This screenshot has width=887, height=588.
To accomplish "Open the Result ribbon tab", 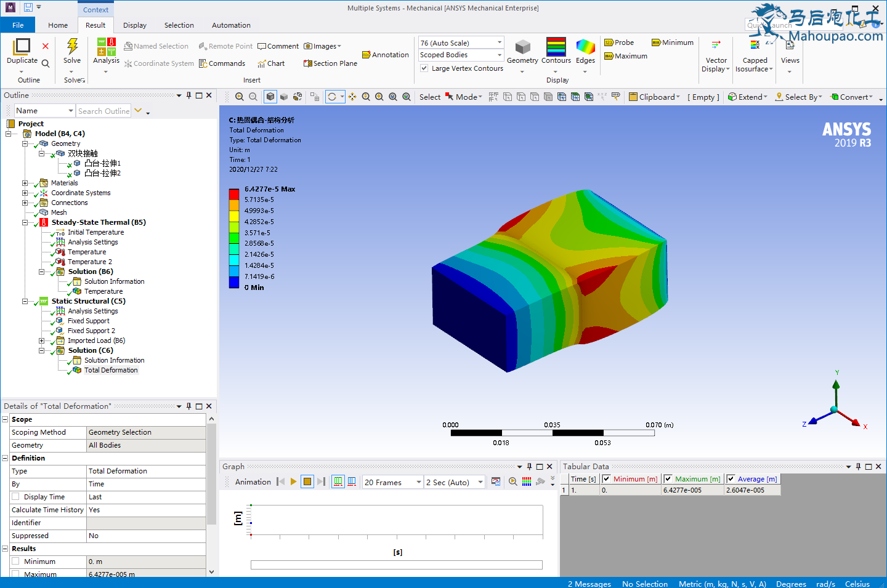I will point(95,25).
